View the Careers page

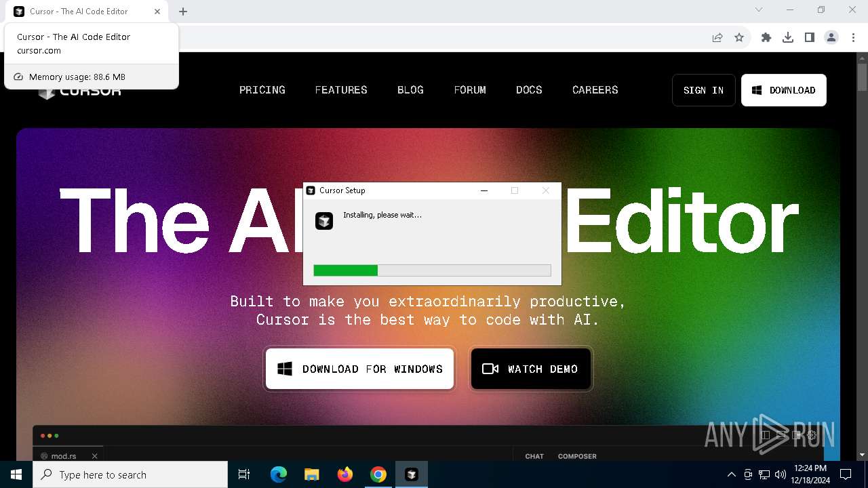(595, 89)
